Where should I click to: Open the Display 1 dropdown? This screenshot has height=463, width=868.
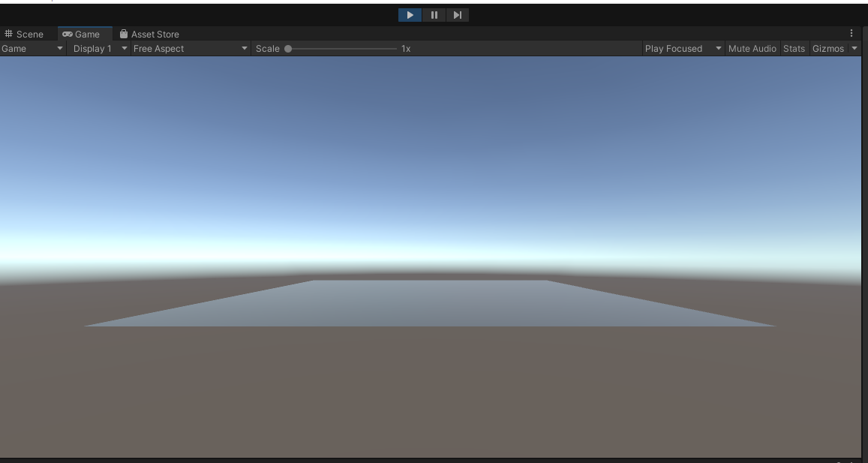(x=100, y=48)
